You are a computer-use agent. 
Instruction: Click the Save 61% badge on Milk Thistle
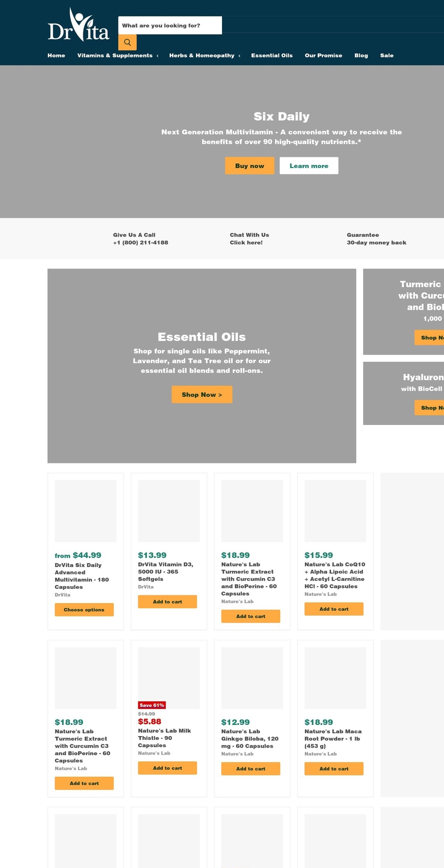pos(152,705)
